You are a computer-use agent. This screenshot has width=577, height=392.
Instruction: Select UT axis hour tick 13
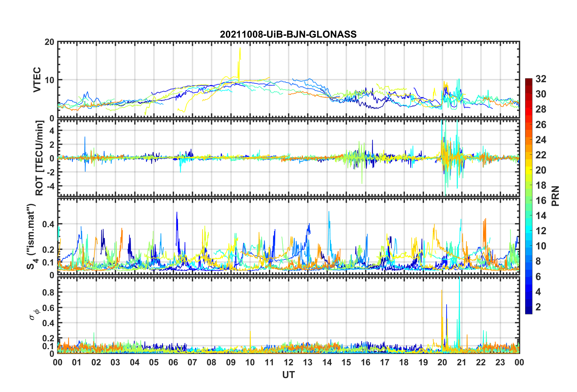308,362
